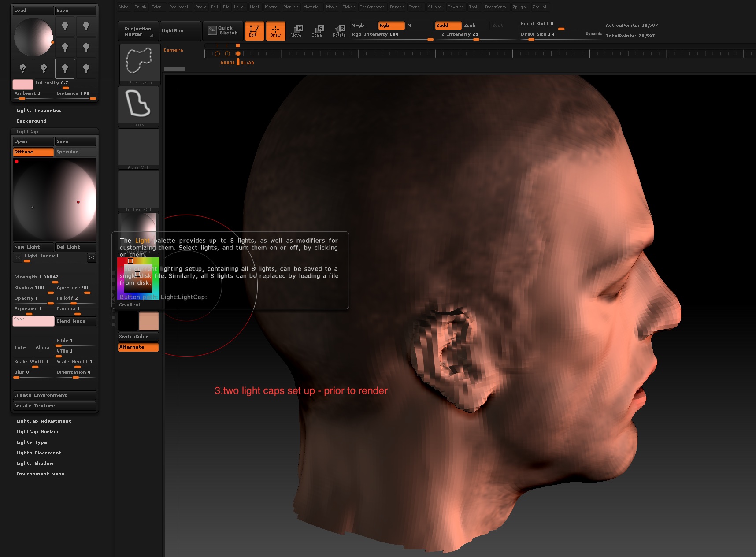
Task: Open Blend Mode selector
Action: tap(76, 321)
